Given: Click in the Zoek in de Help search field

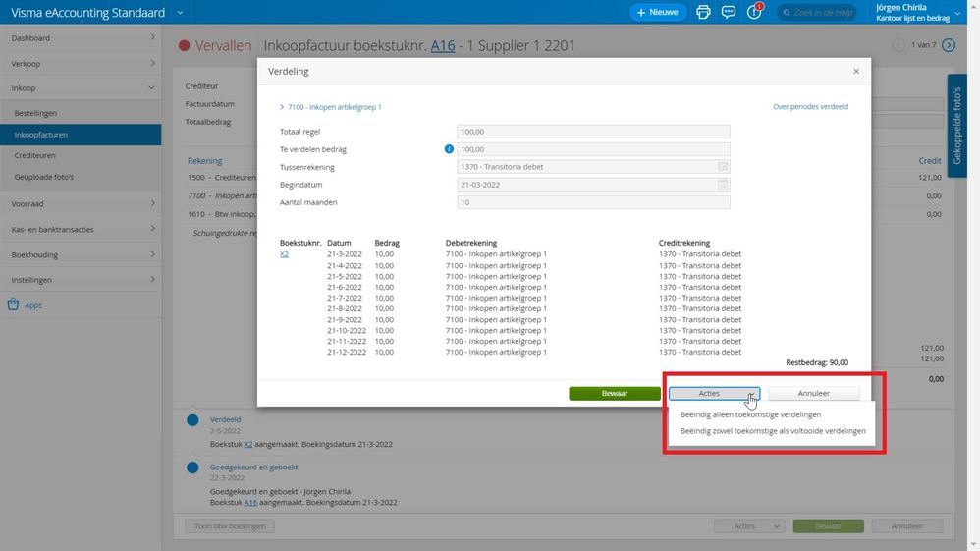Looking at the screenshot, I should pos(818,12).
